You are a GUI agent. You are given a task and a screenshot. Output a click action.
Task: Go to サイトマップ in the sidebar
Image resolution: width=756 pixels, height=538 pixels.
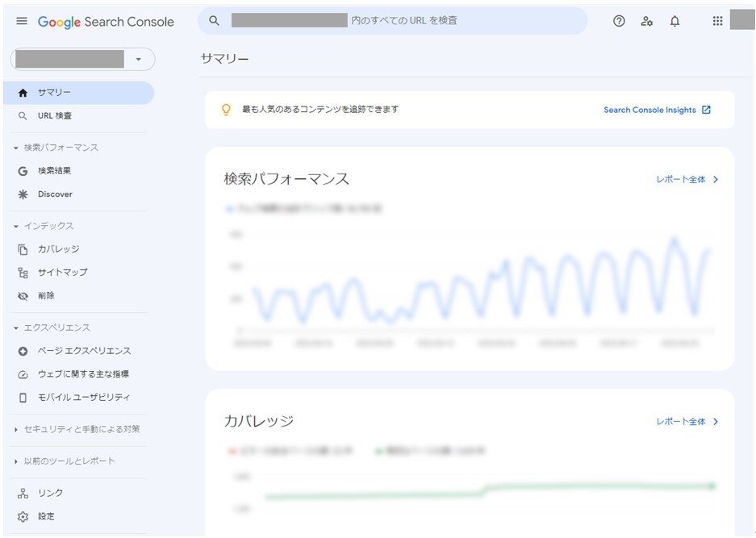62,273
